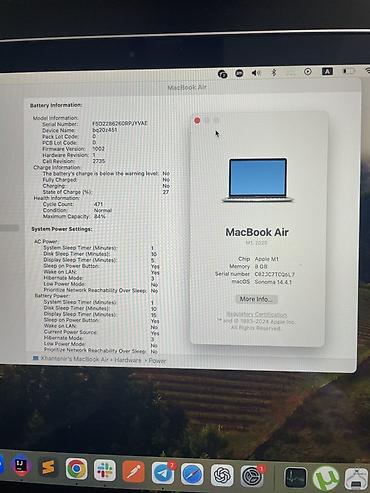Click Cell Revision 2735 row
370x493 pixels.
tap(73, 161)
